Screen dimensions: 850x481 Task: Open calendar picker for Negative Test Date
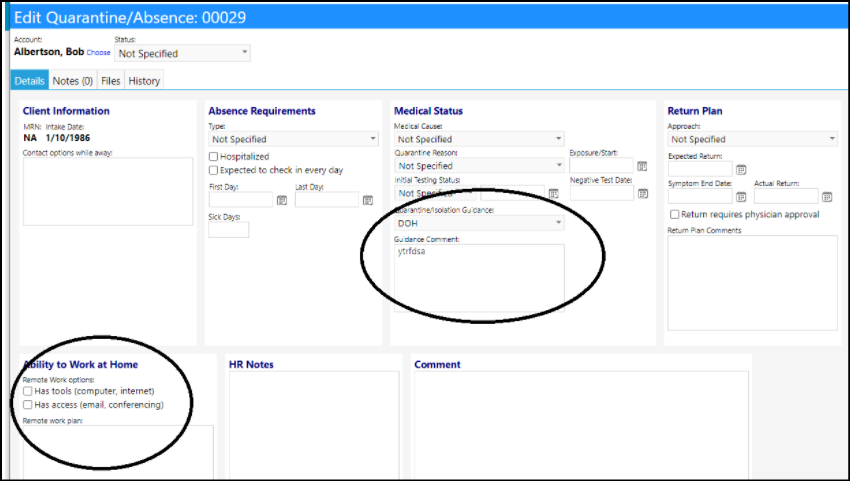(x=643, y=193)
